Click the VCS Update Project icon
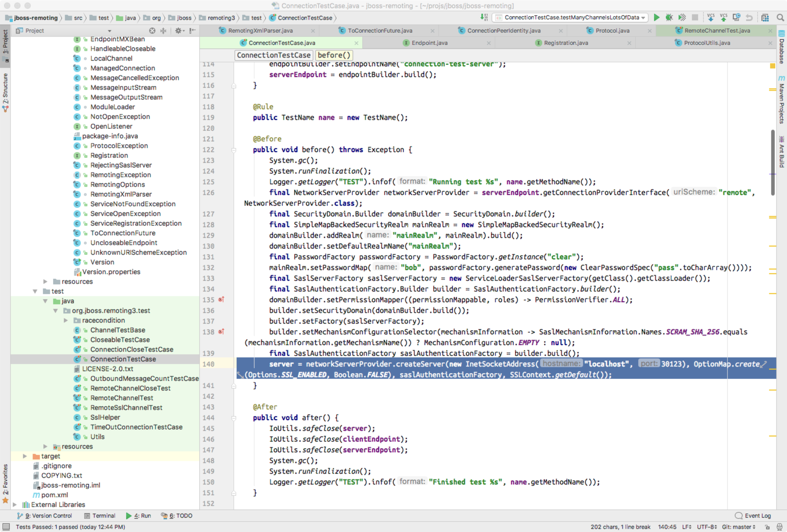This screenshot has height=532, width=787. tap(710, 18)
